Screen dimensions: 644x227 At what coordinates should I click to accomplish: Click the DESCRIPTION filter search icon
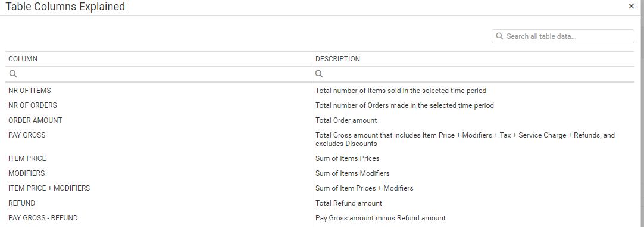(x=319, y=74)
